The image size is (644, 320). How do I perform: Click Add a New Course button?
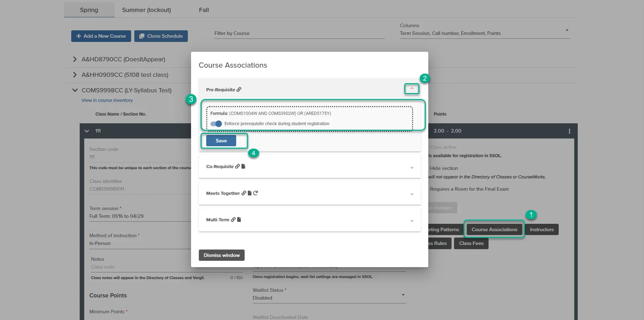coord(101,36)
